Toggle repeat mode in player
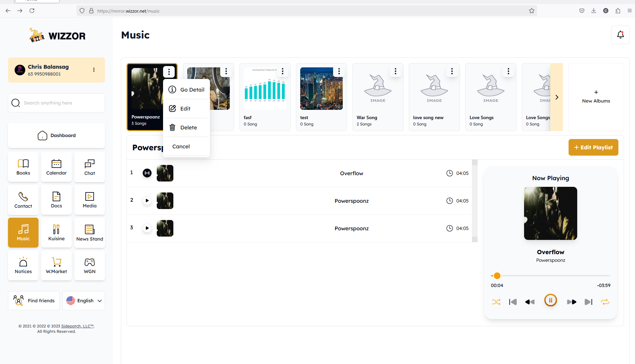The width and height of the screenshot is (635, 364). [x=605, y=302]
